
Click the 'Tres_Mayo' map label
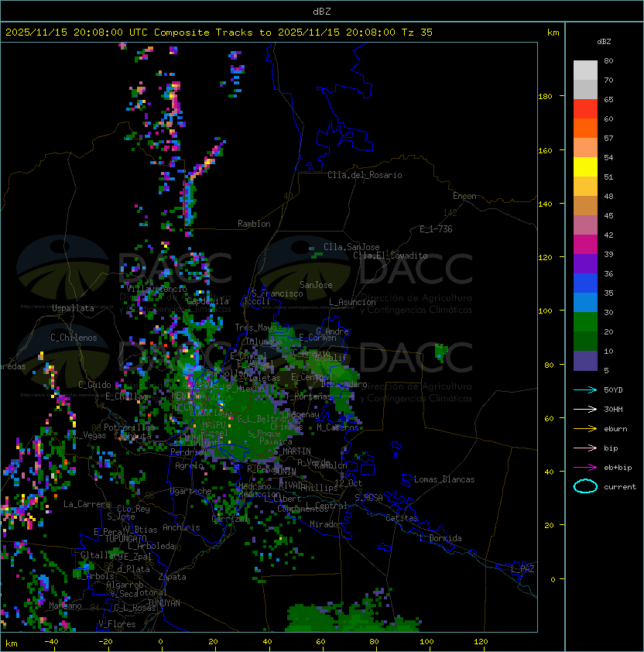[x=255, y=328]
